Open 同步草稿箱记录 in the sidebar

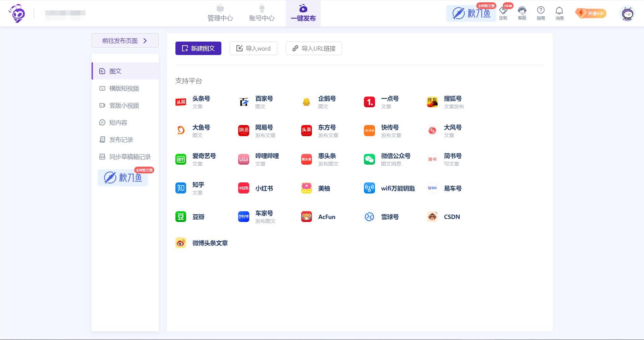tap(125, 157)
